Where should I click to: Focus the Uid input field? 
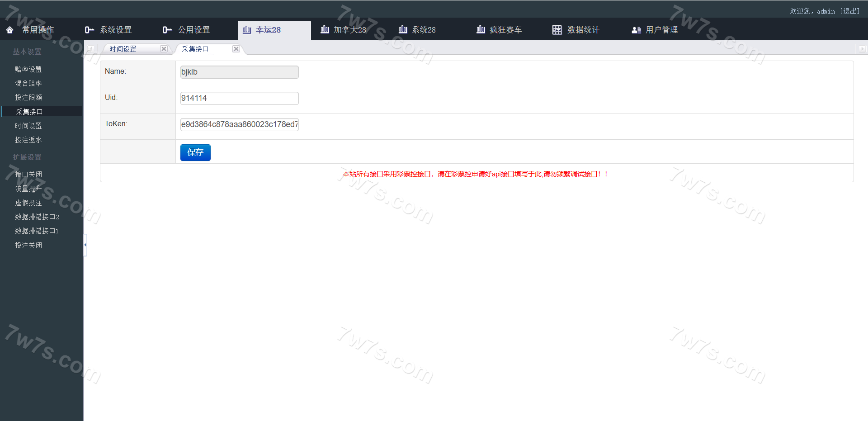239,98
